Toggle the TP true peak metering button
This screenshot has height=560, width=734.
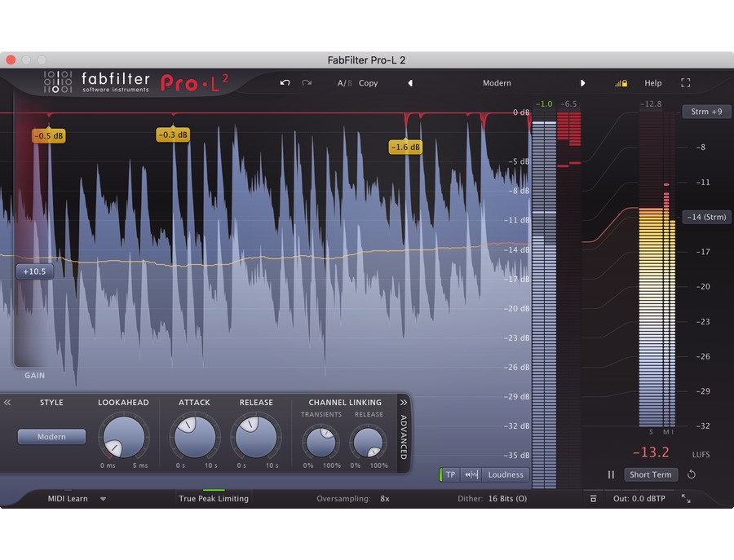(449, 475)
